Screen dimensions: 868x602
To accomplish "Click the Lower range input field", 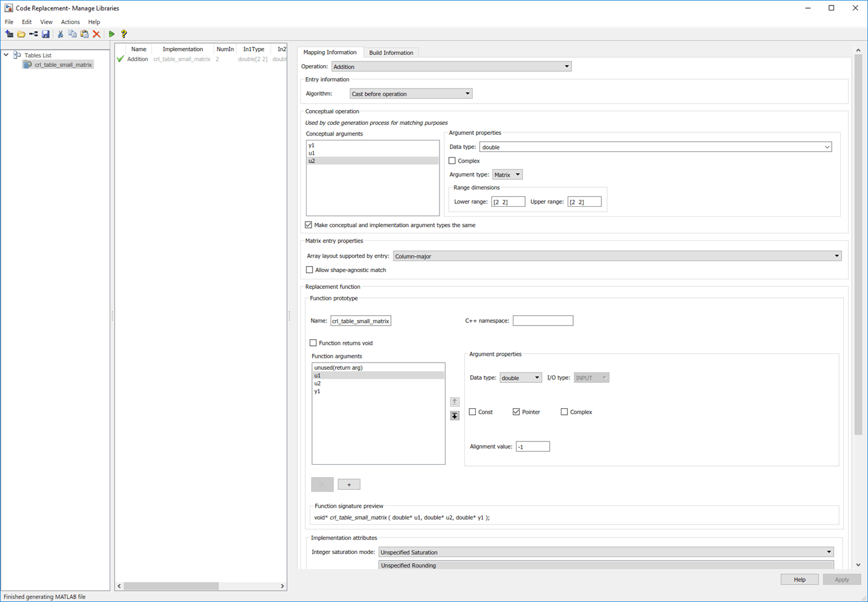I will coord(508,202).
